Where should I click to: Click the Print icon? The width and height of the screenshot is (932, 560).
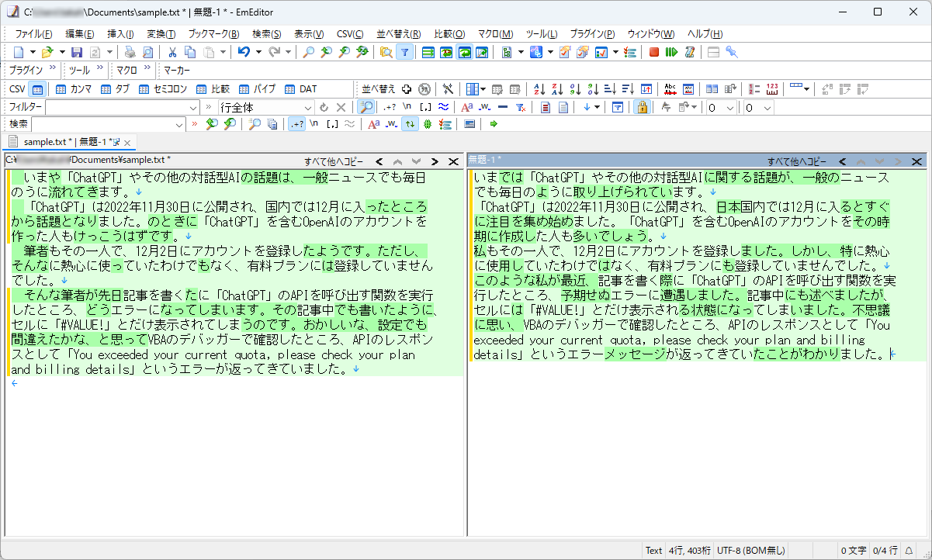(x=130, y=51)
